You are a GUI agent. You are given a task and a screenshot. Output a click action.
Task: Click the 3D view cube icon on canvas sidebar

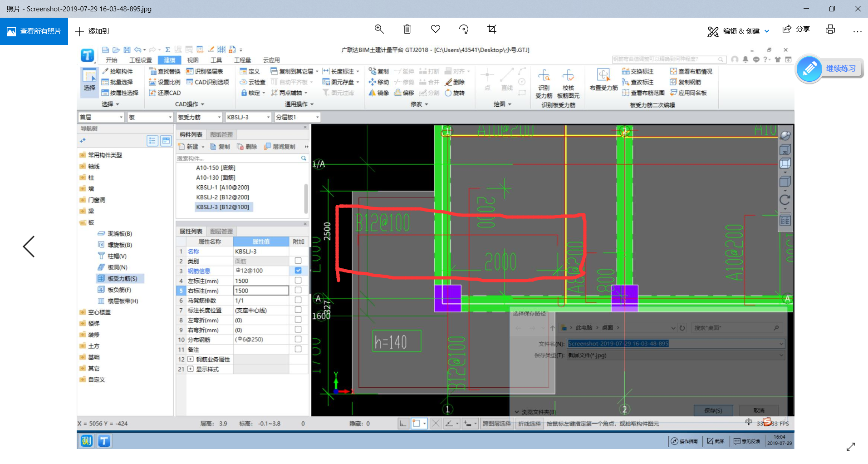pos(785,150)
